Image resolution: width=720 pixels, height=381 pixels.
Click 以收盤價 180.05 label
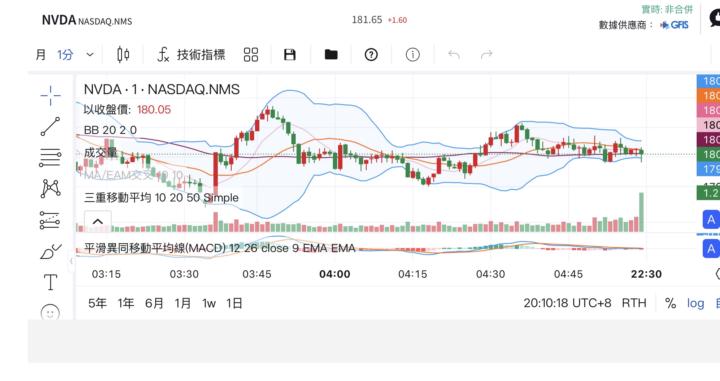[127, 110]
